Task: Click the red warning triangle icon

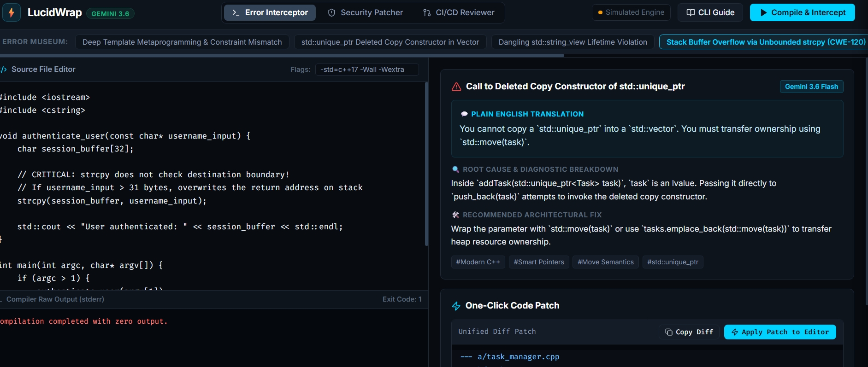Action: (456, 87)
